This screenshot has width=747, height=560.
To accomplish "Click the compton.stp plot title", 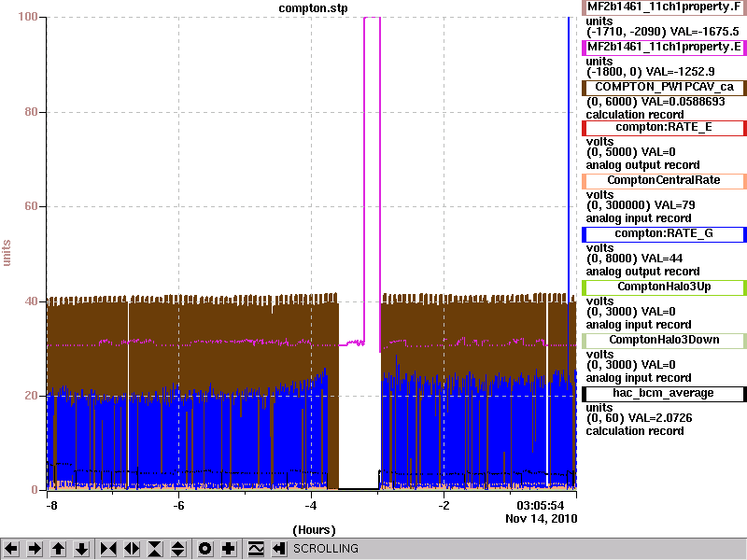I will pyautogui.click(x=313, y=8).
